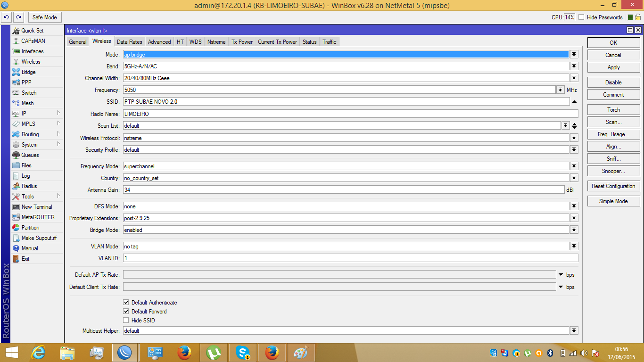Open uTorrent from the taskbar
This screenshot has height=362, width=644.
click(214, 353)
